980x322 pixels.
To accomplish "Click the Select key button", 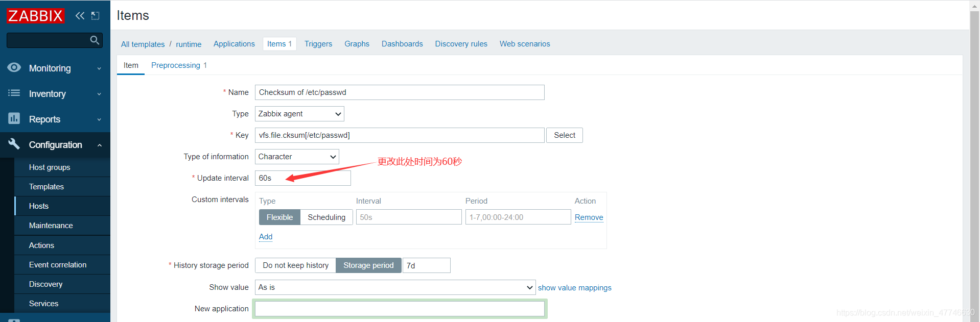I will click(565, 135).
